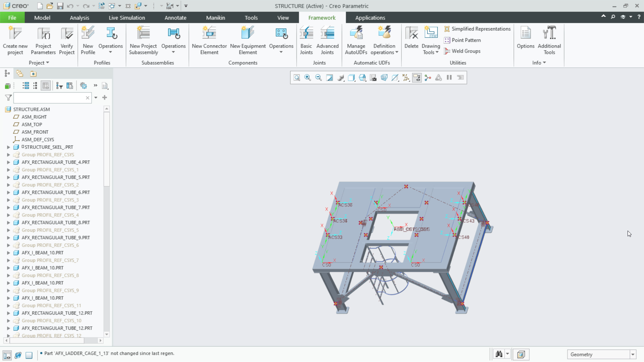Click Create new project icon
Viewport: 644px width, 362px height.
[x=15, y=33]
